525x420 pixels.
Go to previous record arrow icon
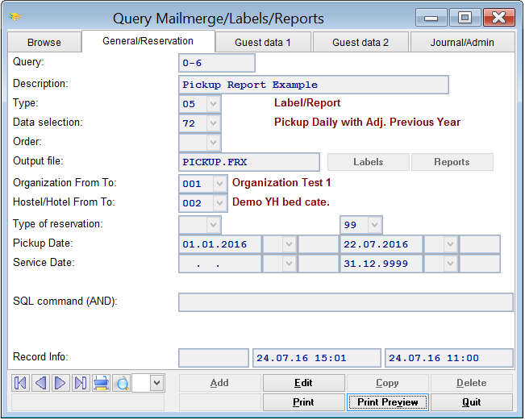tap(40, 383)
